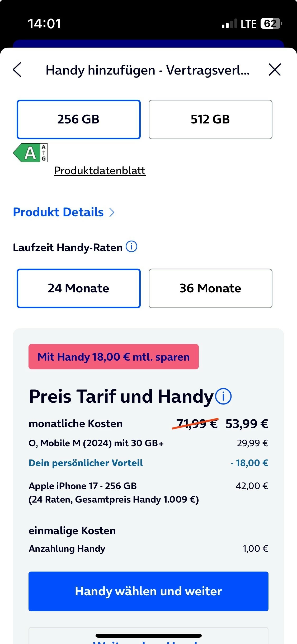The width and height of the screenshot is (297, 644).
Task: Tap the back arrow icon
Action: [x=17, y=70]
